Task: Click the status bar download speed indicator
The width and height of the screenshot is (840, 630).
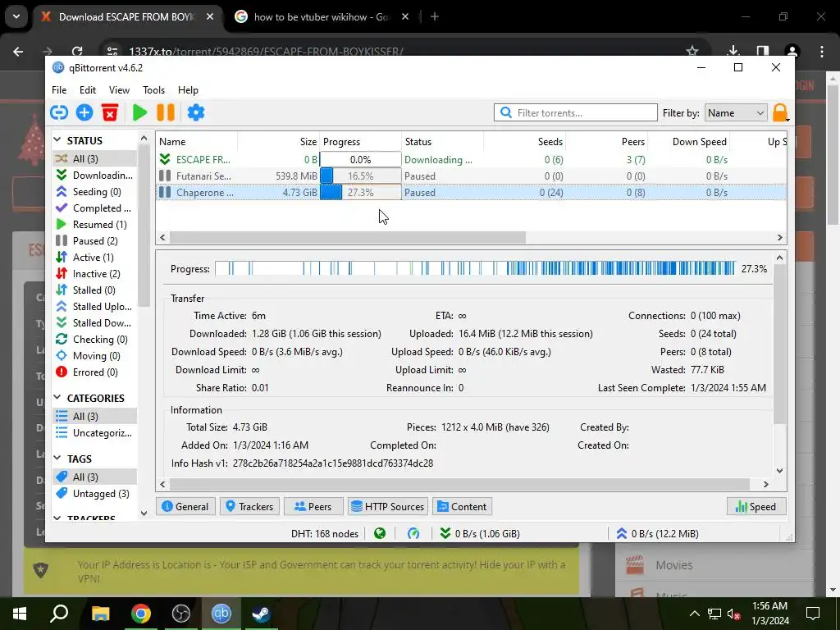Action: [479, 533]
